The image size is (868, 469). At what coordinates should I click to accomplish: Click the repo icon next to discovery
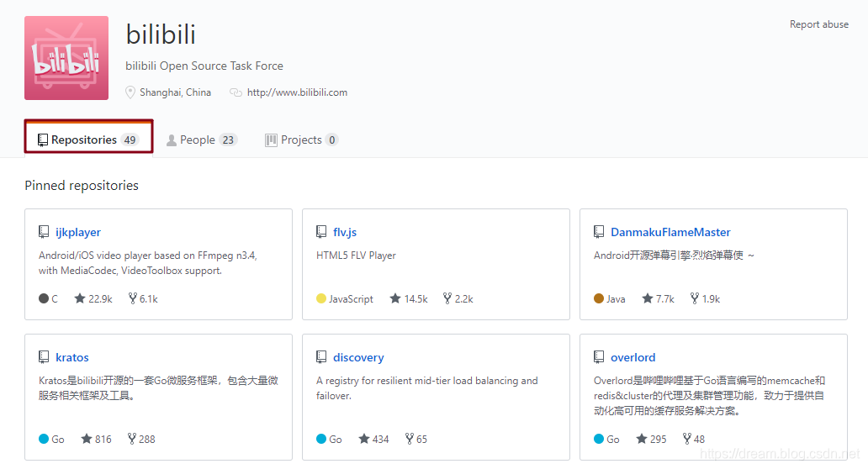click(x=321, y=357)
